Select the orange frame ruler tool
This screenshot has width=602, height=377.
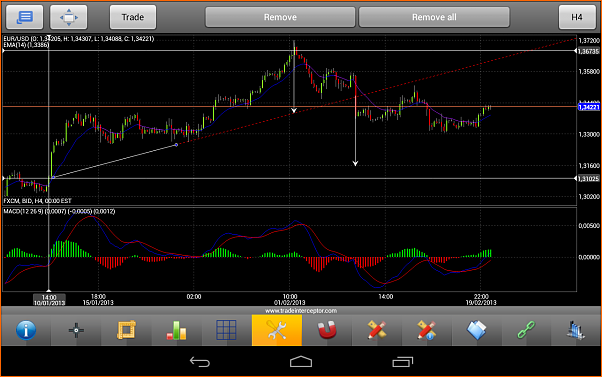[126, 330]
